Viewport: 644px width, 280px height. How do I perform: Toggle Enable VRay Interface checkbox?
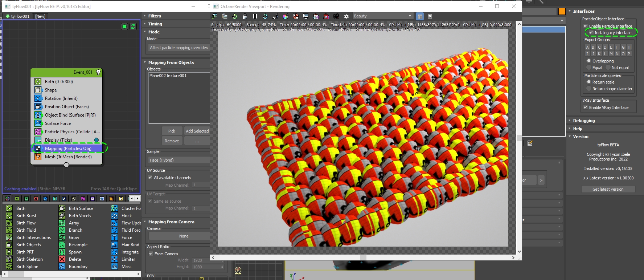click(x=586, y=107)
